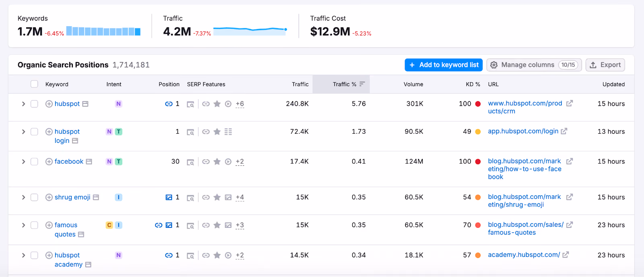The width and height of the screenshot is (644, 277).
Task: Open external link icon next to app.hubspot.com/login
Action: click(x=564, y=131)
